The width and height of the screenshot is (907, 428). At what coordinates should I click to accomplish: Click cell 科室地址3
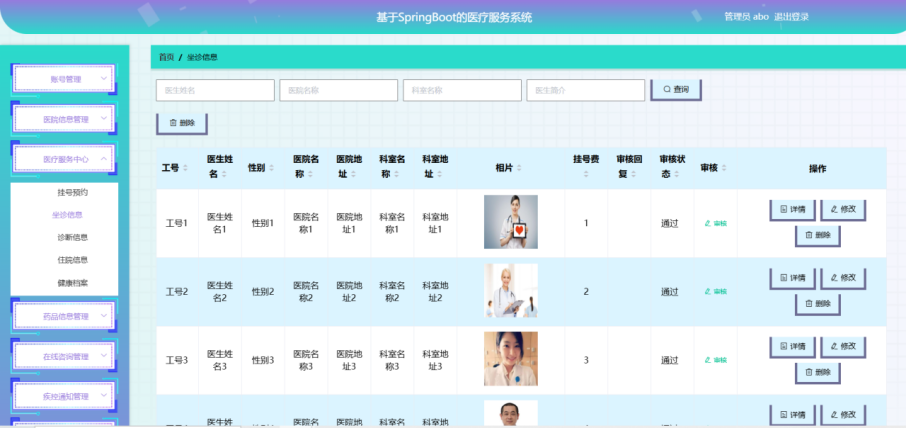(435, 359)
